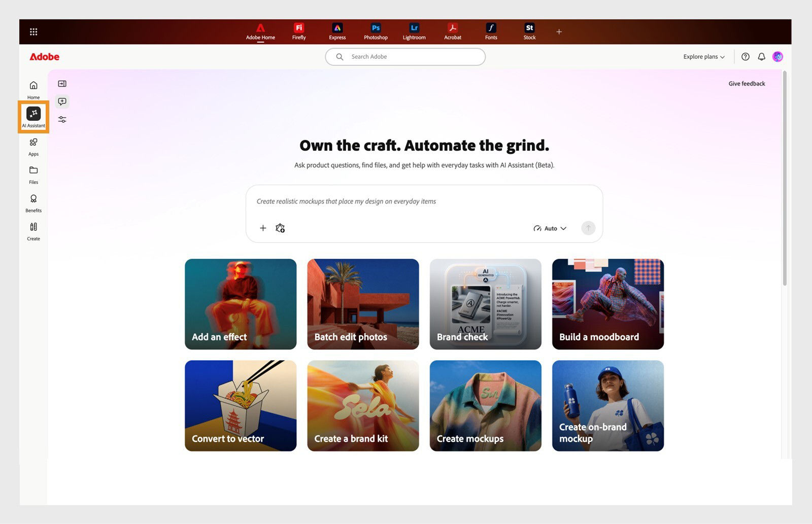Open Create in the sidebar

click(33, 232)
